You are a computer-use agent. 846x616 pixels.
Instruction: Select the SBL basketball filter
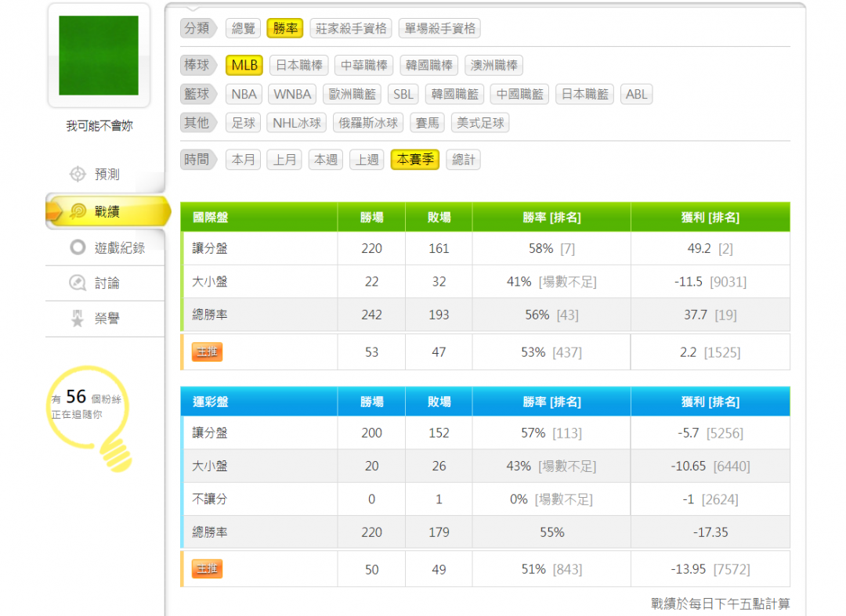403,94
